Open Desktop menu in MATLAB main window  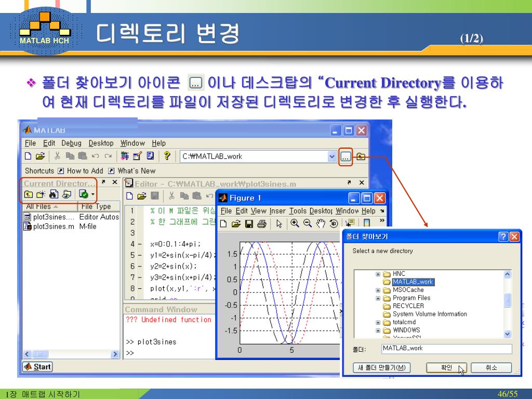pyautogui.click(x=101, y=143)
